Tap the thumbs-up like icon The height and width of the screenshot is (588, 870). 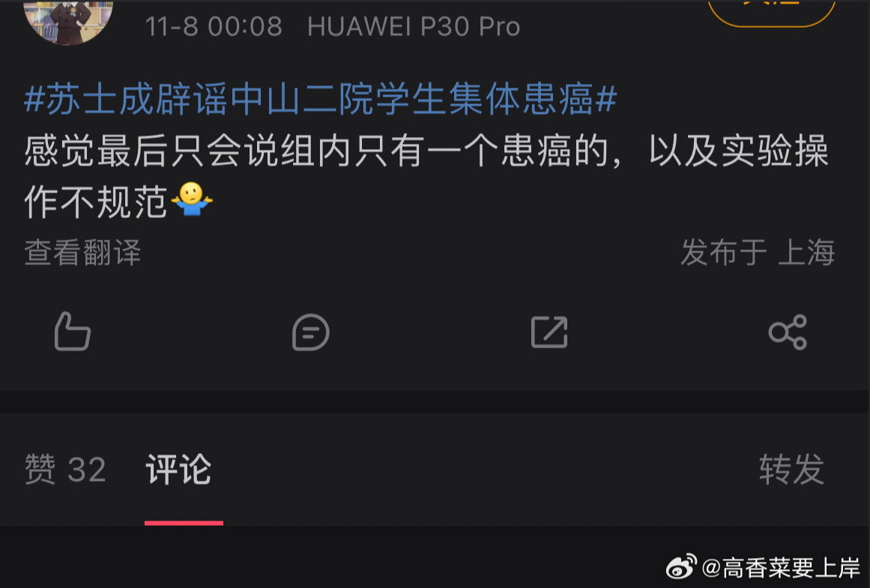72,331
